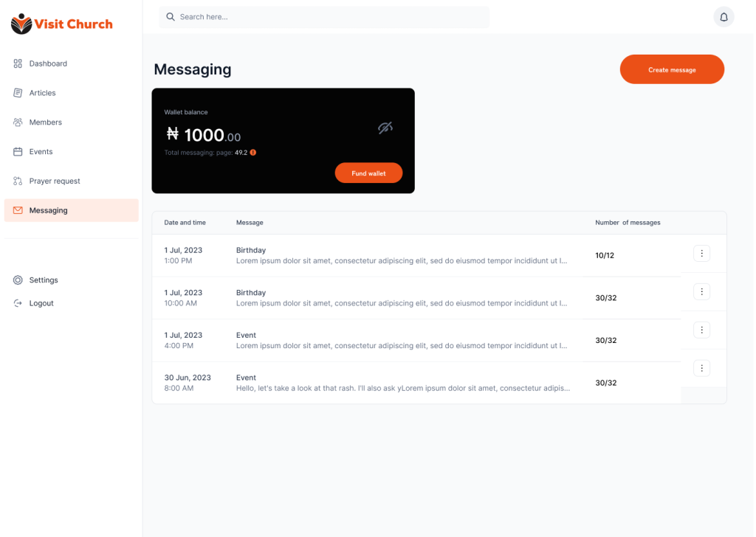Click the Visit Church logo
Image resolution: width=756 pixels, height=537 pixels.
[62, 24]
